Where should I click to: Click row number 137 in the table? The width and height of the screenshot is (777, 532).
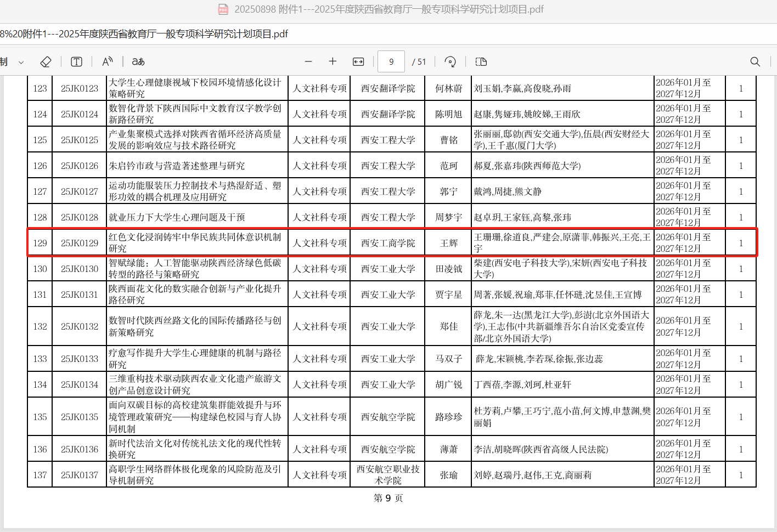[x=40, y=475]
